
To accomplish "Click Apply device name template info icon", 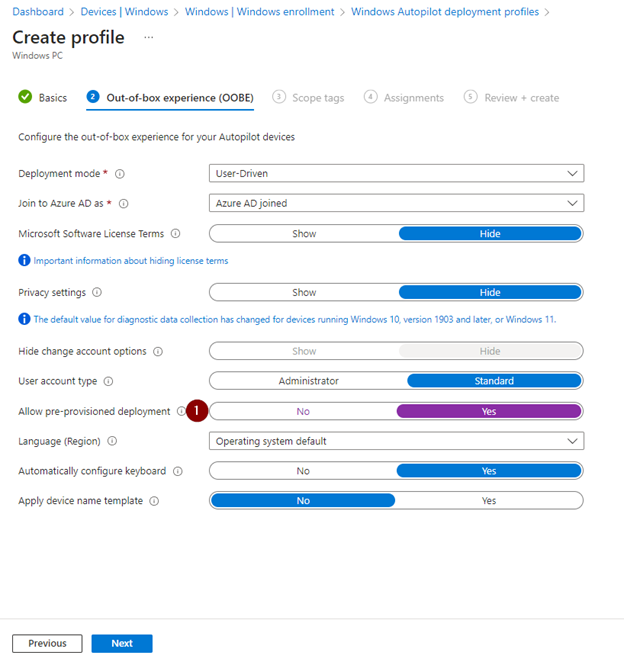I will tap(154, 501).
